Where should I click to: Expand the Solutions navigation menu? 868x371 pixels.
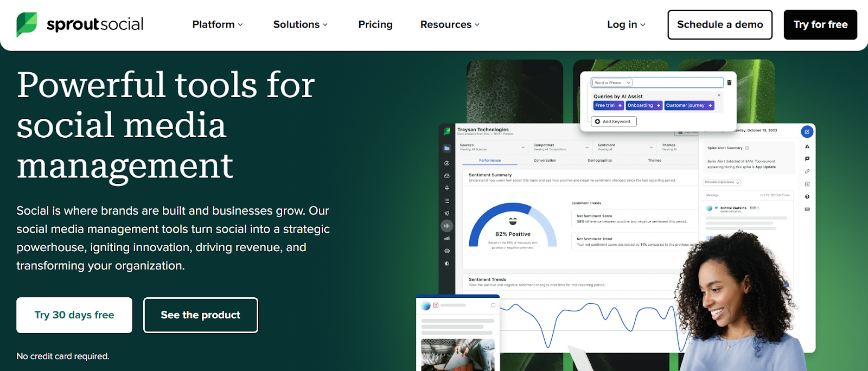coord(301,24)
